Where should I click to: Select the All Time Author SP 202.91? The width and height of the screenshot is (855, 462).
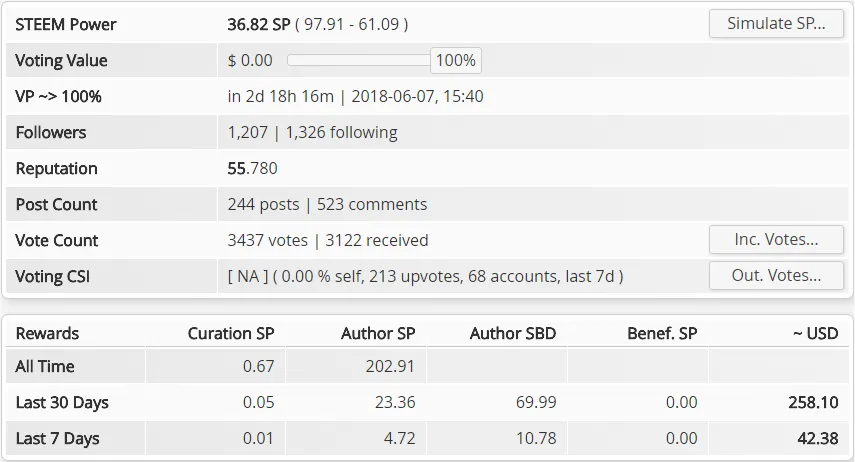(x=390, y=367)
